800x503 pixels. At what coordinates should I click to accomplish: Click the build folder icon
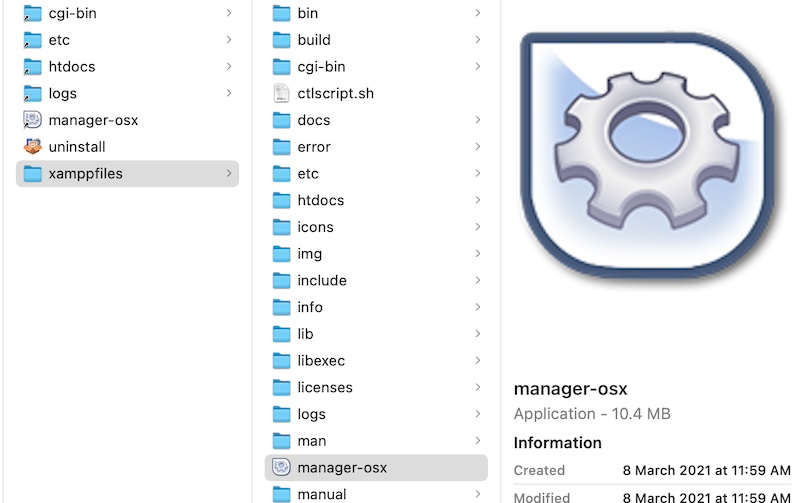(x=282, y=40)
